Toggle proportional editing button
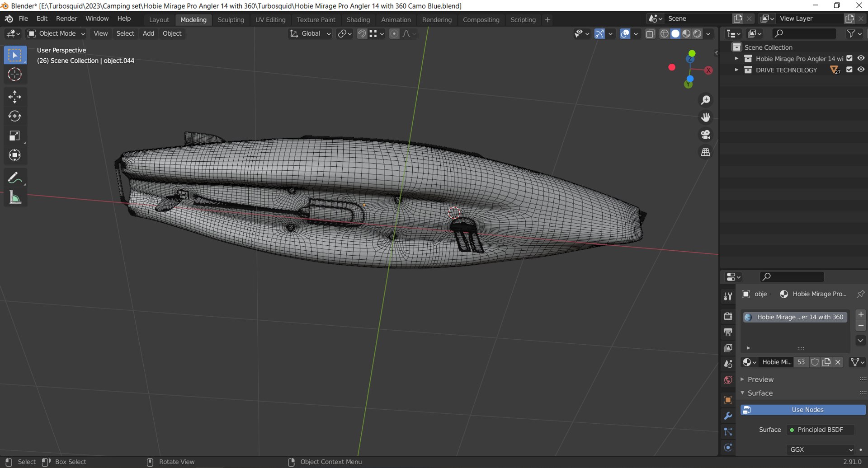The width and height of the screenshot is (868, 468). (x=394, y=33)
